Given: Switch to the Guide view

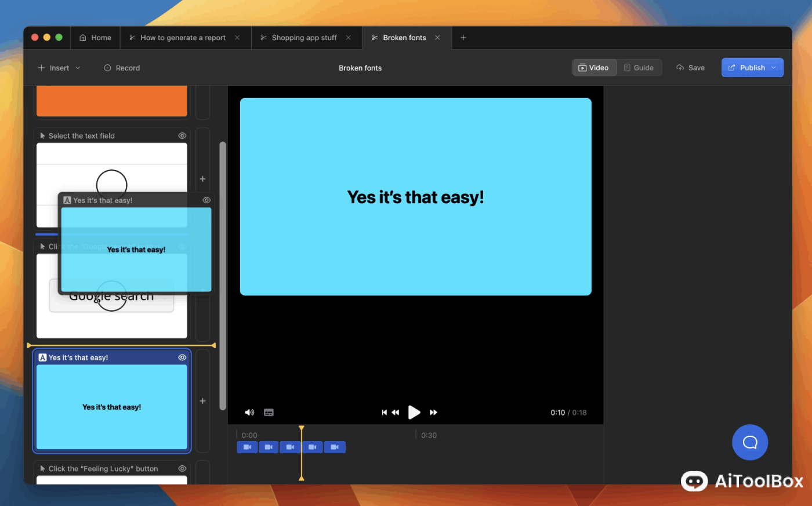Looking at the screenshot, I should 639,68.
